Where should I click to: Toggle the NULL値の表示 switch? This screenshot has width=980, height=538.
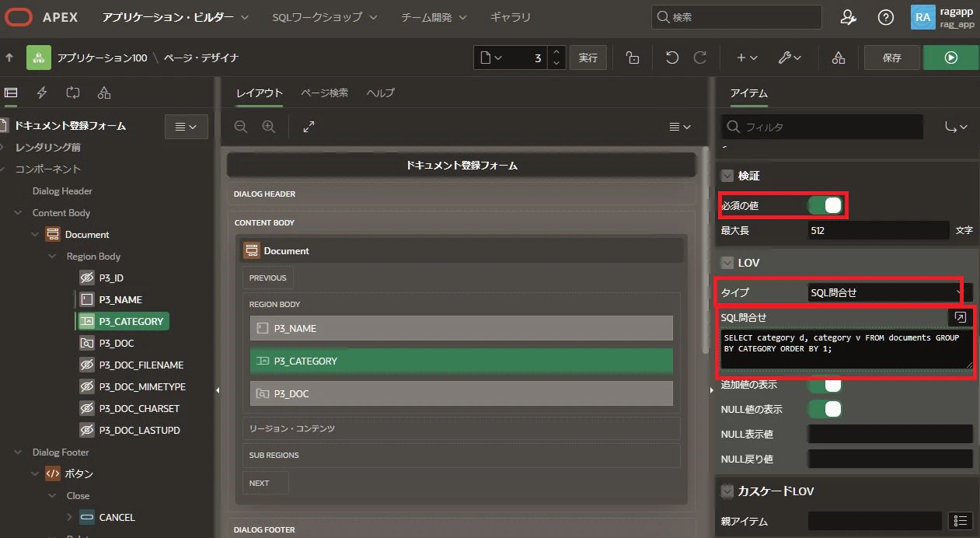pyautogui.click(x=825, y=409)
